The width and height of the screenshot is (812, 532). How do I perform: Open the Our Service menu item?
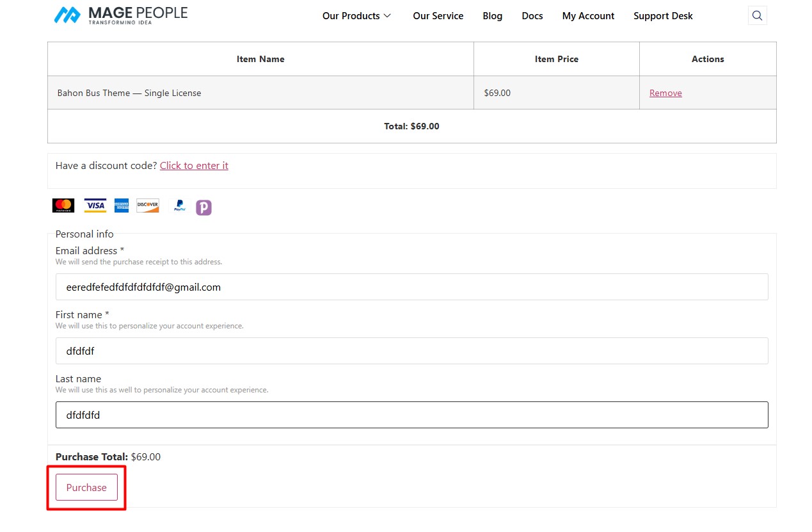click(x=438, y=16)
